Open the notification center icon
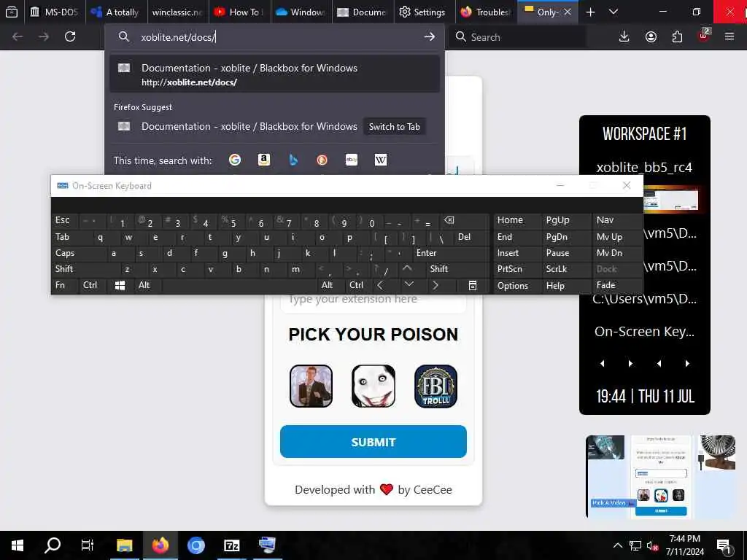747x560 pixels. click(724, 545)
